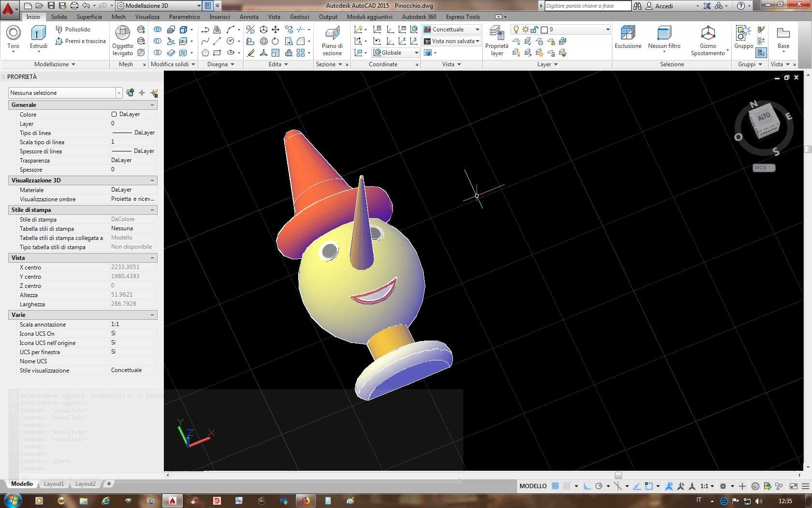
Task: Switch to the Superficie ribbon tab
Action: coord(89,17)
